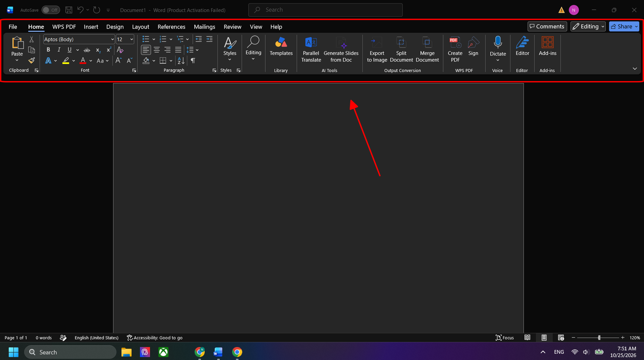Viewport: 644px width, 360px height.
Task: Open the font name dropdown Aptos (Body)
Action: (x=112, y=39)
